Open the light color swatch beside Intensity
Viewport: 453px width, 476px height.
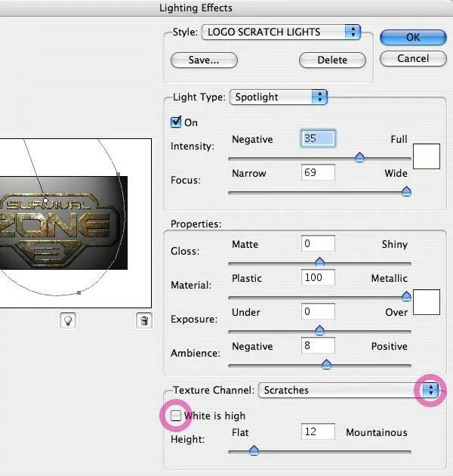(427, 156)
